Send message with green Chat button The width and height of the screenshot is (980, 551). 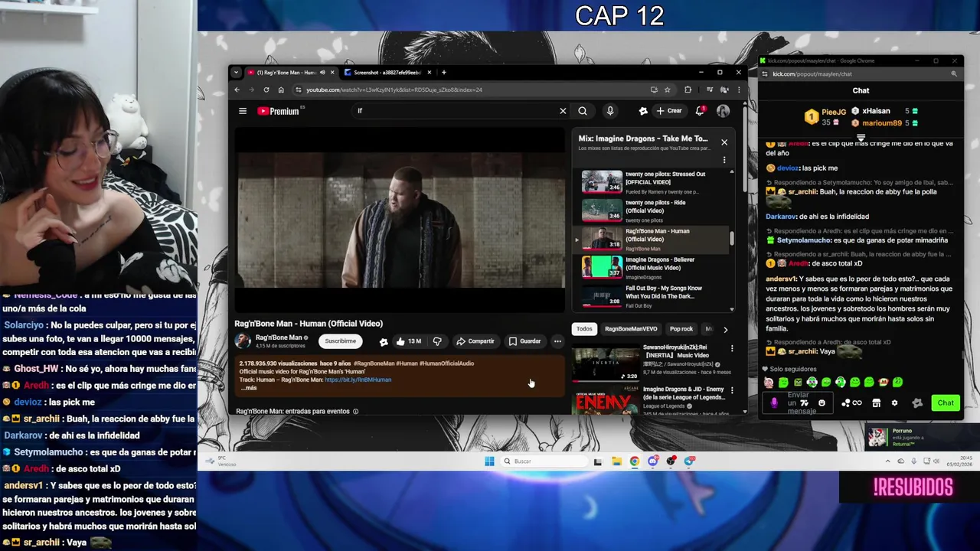point(946,403)
